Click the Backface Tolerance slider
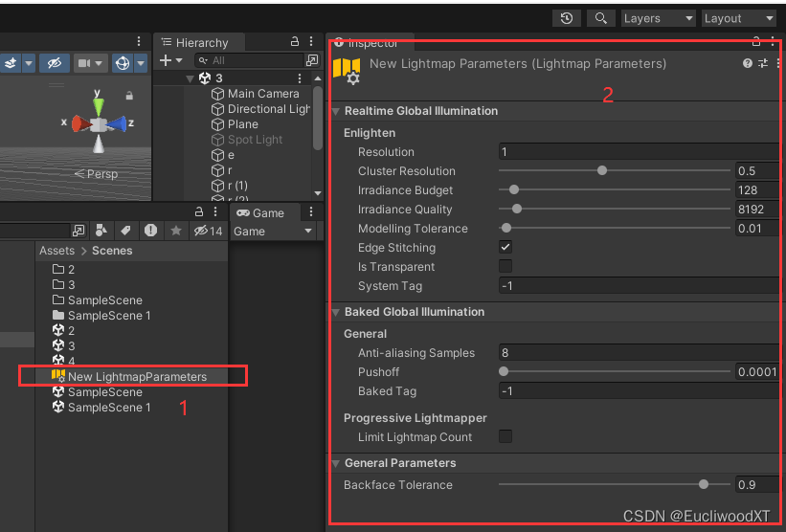Viewport: 786px width, 532px height. (614, 484)
